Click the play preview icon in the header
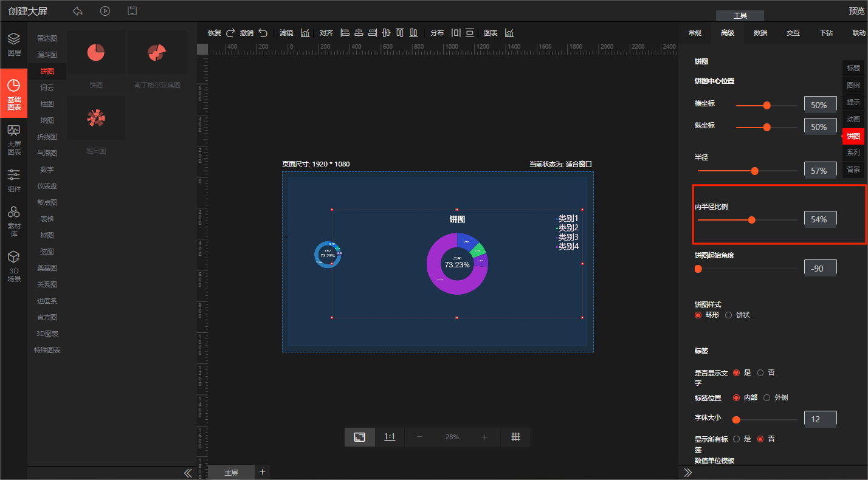The height and width of the screenshot is (480, 868). point(105,11)
